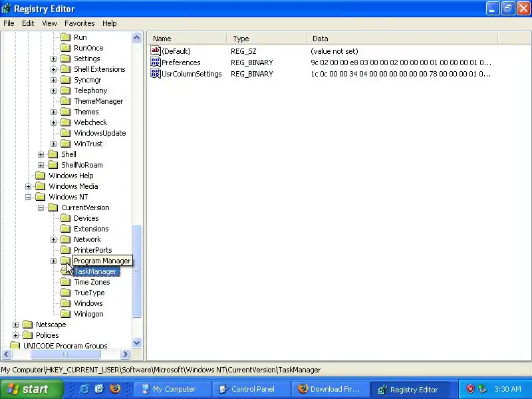Image resolution: width=532 pixels, height=399 pixels.
Task: Open the Edit menu
Action: coord(28,23)
